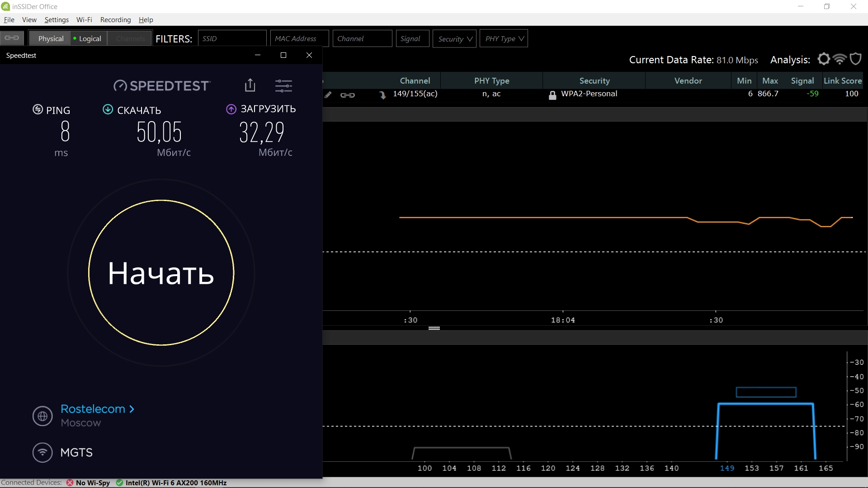Click the СКАЧАТЬ download arrow icon

click(x=108, y=109)
